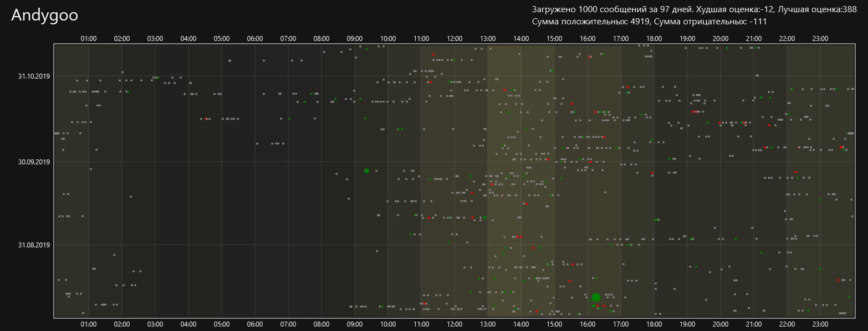
Task: Click the bottom 21:00 hour label
Action: (x=754, y=324)
